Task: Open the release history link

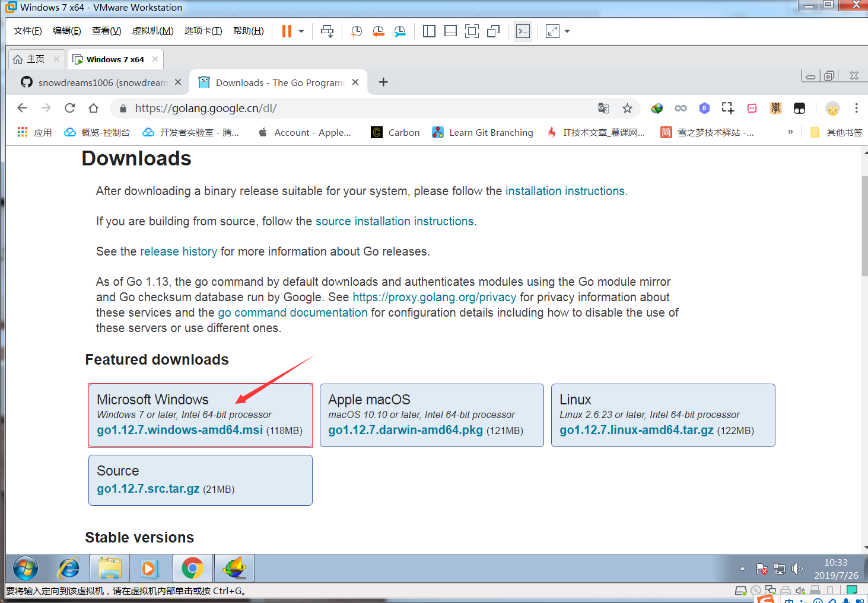Action: [178, 251]
